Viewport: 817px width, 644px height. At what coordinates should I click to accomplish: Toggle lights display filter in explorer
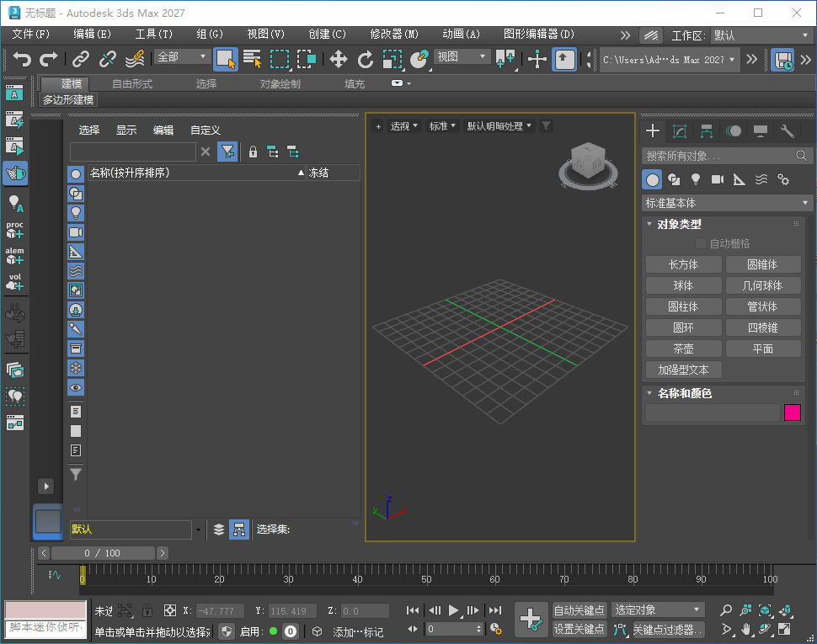click(76, 213)
